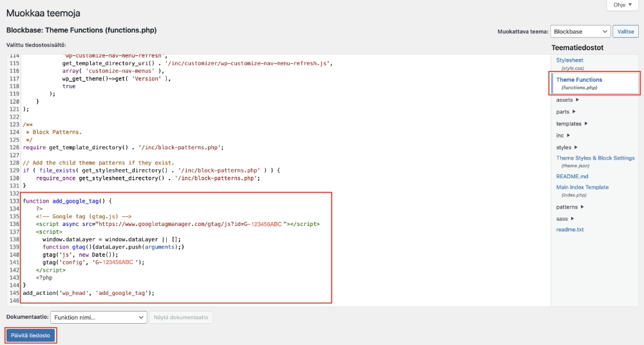This screenshot has width=644, height=345.
Task: Click the Google tag (gtag.js) comment line
Action: coord(84,216)
